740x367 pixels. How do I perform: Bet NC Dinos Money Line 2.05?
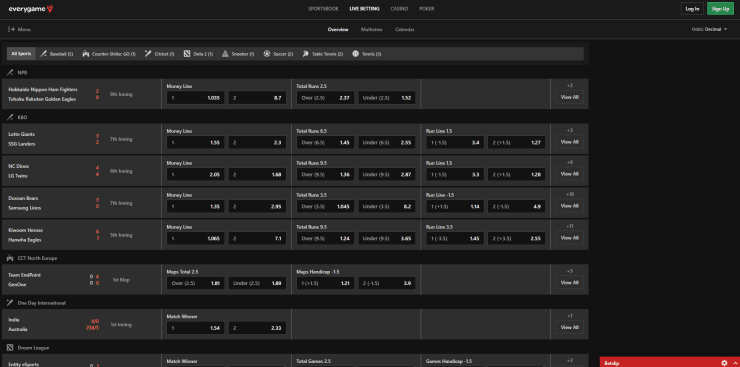[x=195, y=174]
